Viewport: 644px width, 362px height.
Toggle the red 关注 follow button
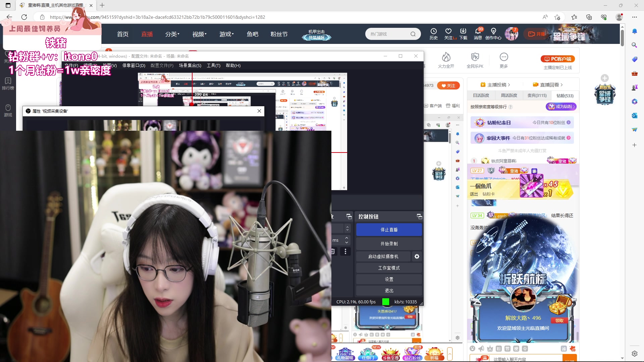pyautogui.click(x=448, y=85)
